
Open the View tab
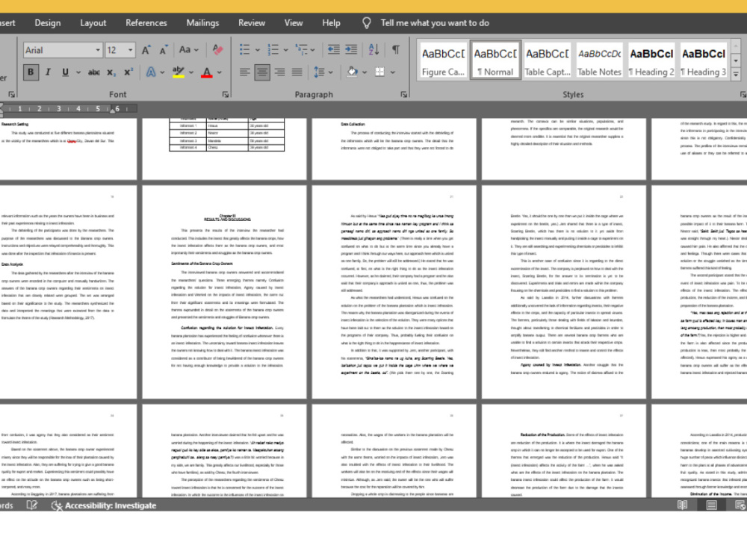click(294, 23)
